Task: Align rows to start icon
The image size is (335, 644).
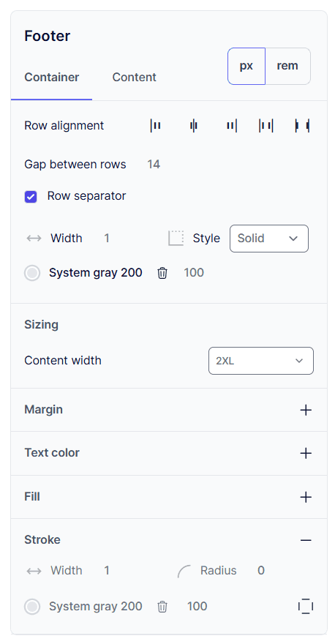Action: tap(155, 126)
